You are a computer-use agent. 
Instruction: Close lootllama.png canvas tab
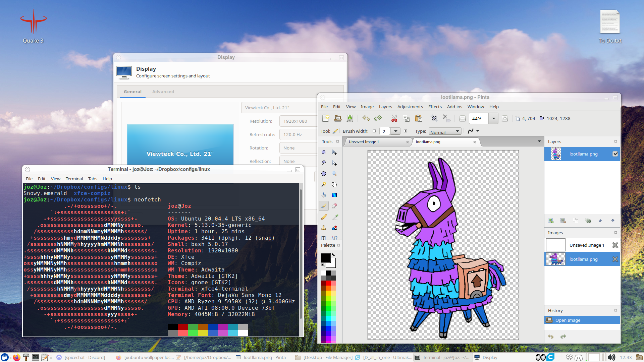tap(475, 142)
